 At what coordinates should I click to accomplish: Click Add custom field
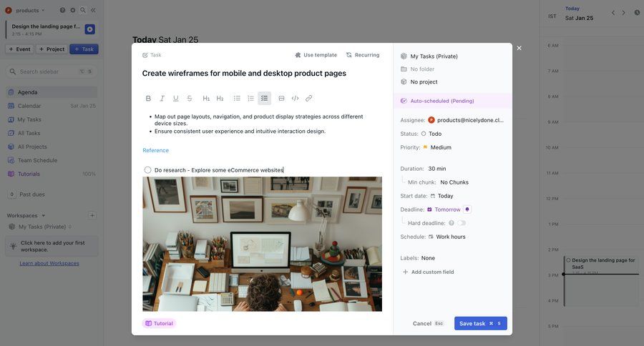click(x=429, y=272)
